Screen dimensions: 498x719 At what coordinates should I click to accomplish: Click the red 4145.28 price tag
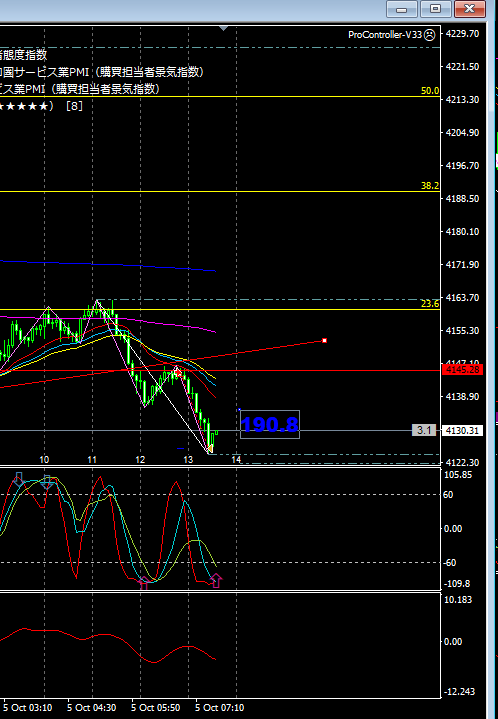coord(462,370)
